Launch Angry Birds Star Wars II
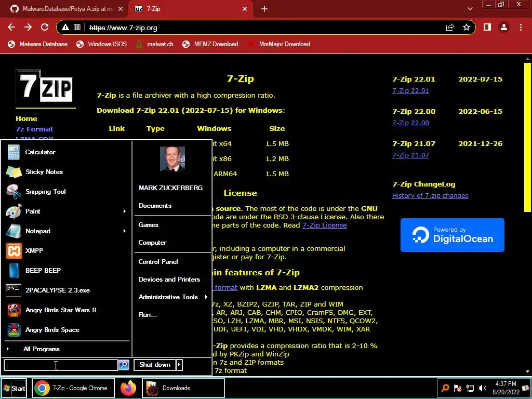The image size is (532, 399). tap(60, 310)
